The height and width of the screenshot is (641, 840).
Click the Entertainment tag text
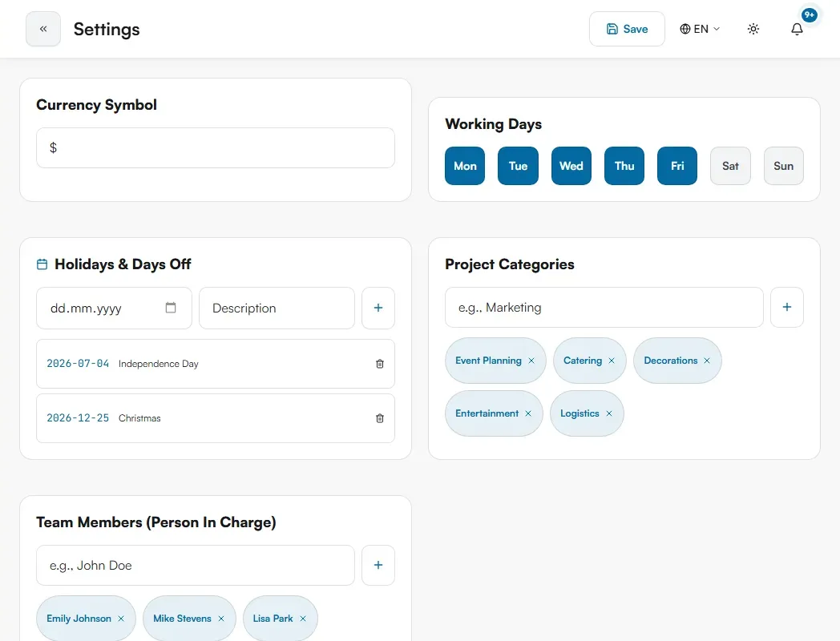487,414
